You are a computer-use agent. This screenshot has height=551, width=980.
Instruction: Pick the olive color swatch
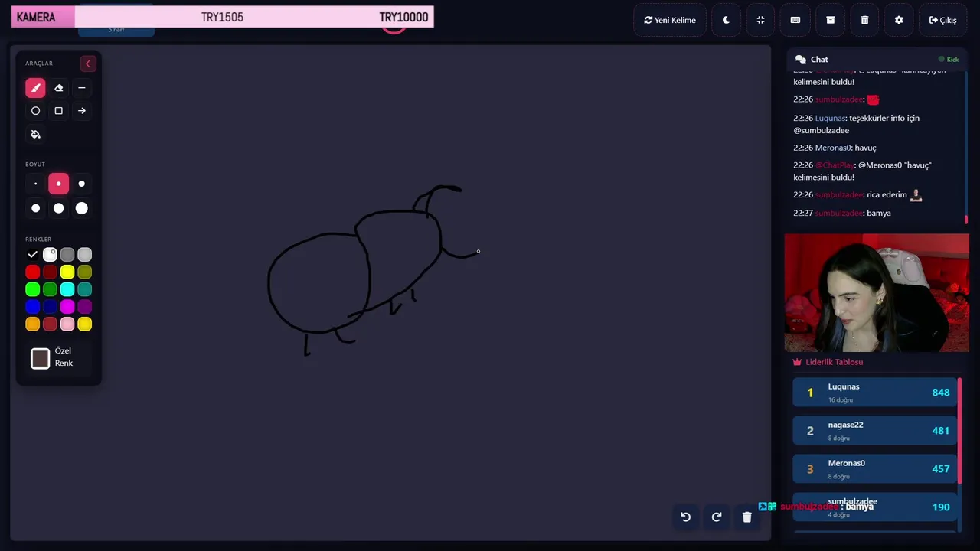[x=85, y=272]
